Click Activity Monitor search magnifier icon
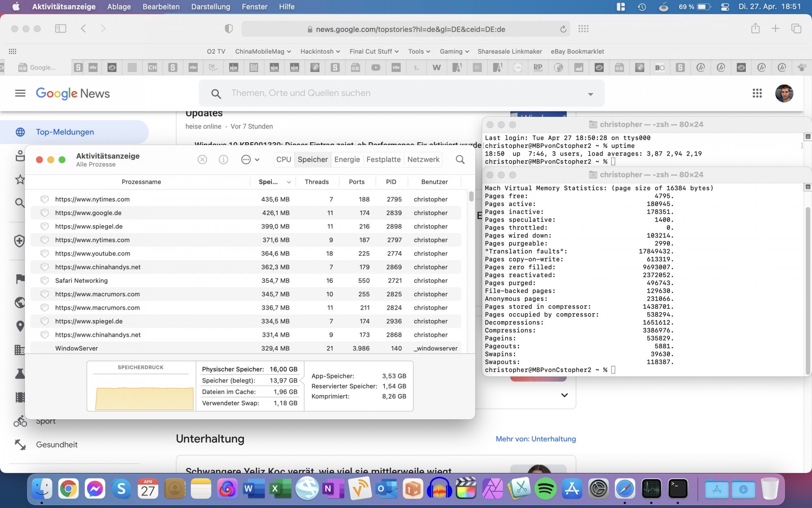Image resolution: width=812 pixels, height=508 pixels. point(460,160)
